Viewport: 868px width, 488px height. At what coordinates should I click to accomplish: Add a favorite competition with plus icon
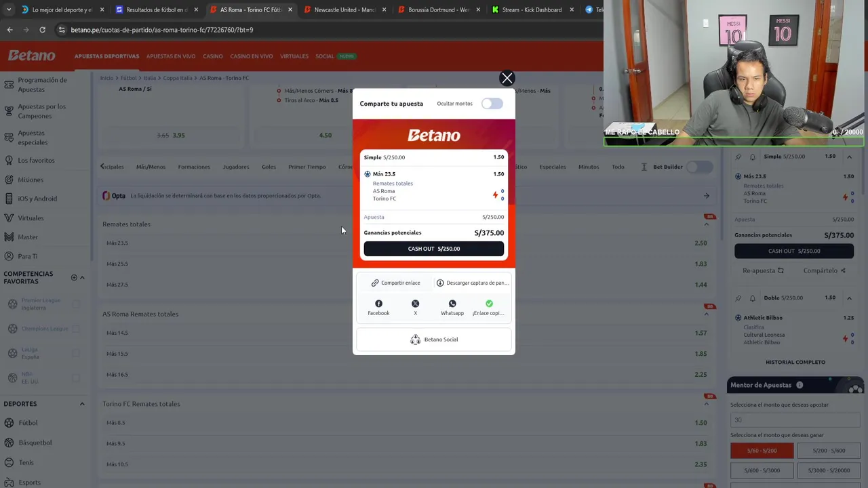click(x=74, y=277)
